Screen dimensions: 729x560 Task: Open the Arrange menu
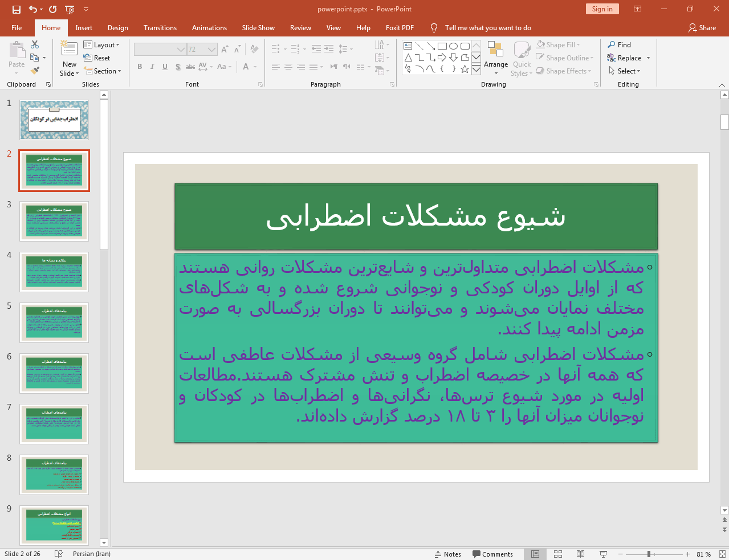(496, 58)
